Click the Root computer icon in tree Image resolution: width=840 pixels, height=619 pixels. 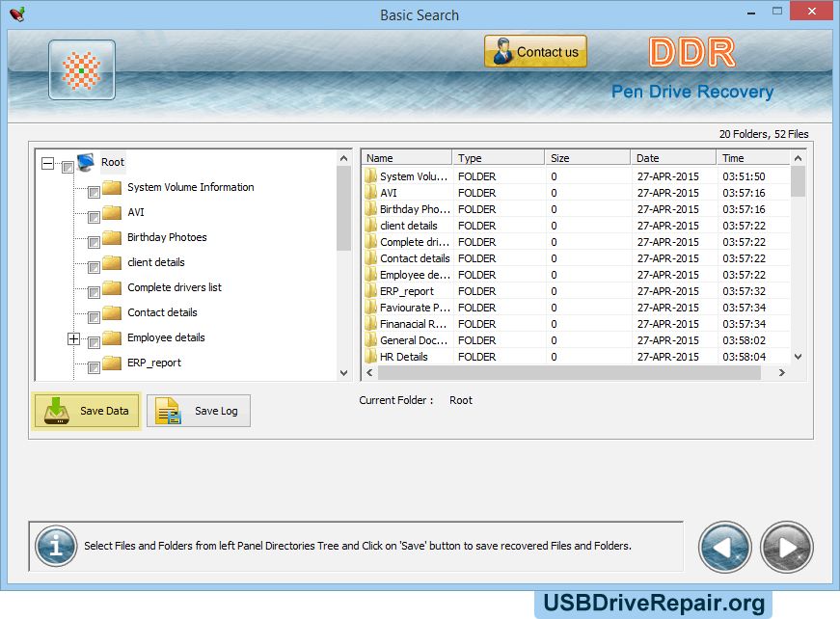[x=86, y=162]
